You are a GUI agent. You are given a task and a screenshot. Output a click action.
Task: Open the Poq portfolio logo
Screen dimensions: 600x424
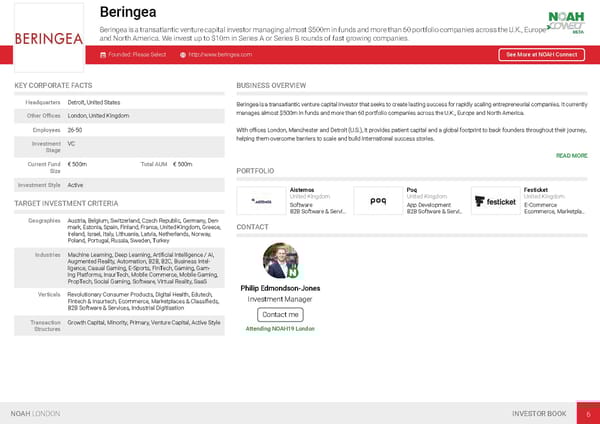tap(378, 200)
